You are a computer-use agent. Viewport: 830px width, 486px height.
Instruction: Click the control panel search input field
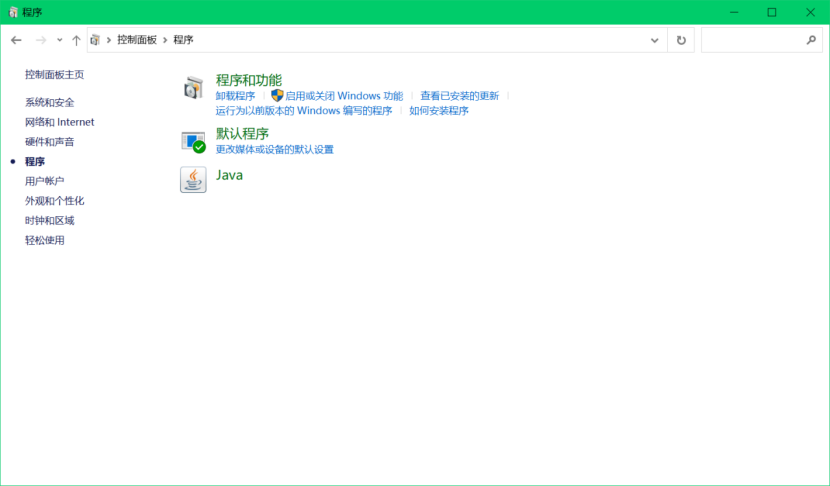[761, 40]
